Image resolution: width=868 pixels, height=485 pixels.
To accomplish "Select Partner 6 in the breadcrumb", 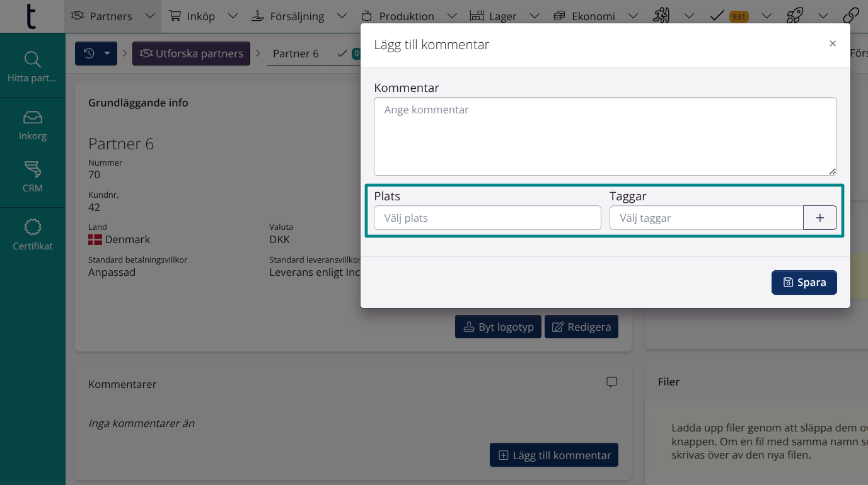I will 296,54.
